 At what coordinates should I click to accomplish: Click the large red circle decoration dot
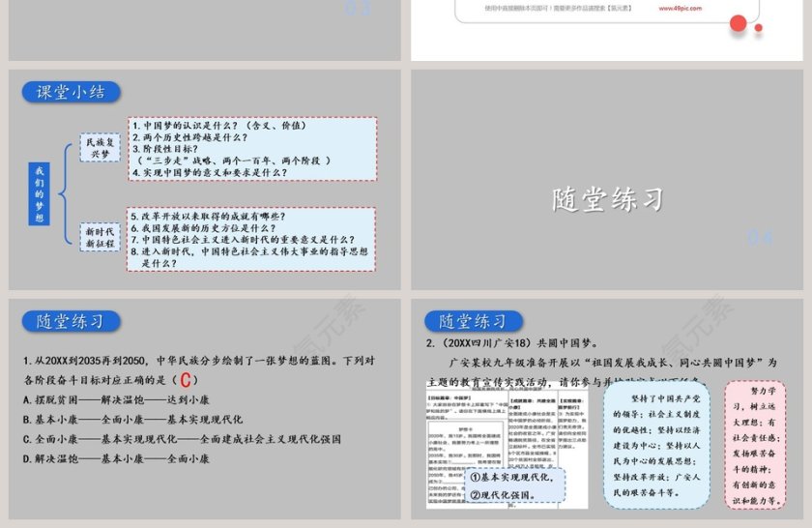[x=738, y=23]
